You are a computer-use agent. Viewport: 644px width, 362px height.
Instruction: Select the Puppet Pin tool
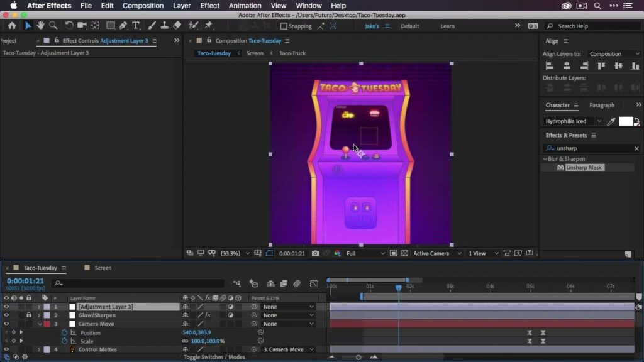[208, 26]
